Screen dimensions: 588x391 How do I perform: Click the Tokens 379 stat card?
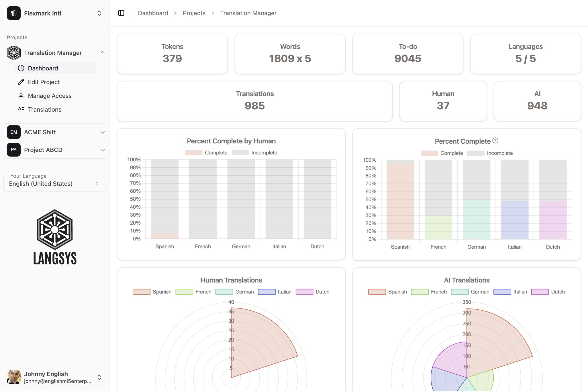(x=172, y=54)
